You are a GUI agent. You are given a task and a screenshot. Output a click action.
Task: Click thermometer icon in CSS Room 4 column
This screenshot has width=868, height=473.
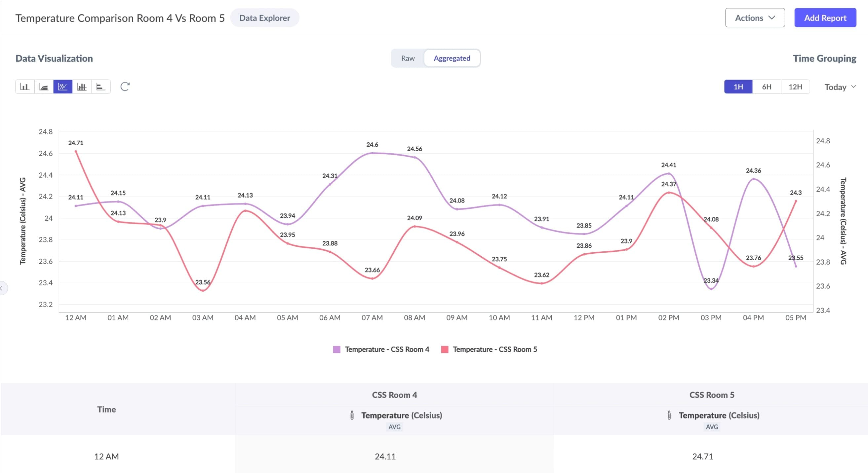[352, 415]
